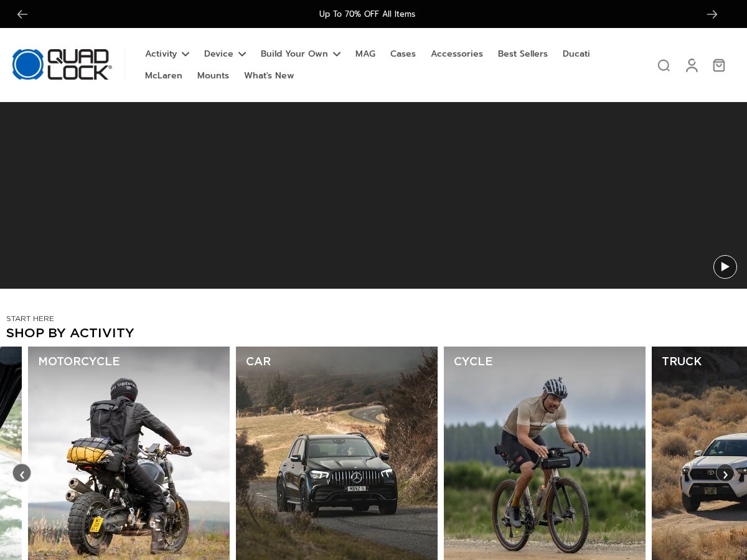Viewport: 747px width, 560px height.
Task: Click the next announcement arrow in top banner
Action: [x=712, y=14]
